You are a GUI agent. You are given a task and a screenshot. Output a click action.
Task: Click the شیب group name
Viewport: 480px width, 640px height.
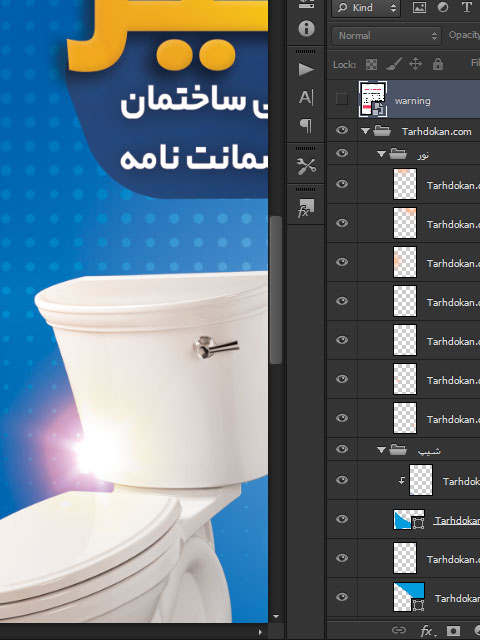(x=429, y=451)
